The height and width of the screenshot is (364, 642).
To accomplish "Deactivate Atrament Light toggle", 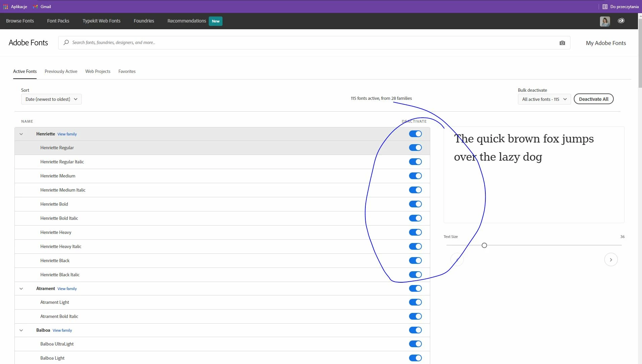I will [415, 302].
